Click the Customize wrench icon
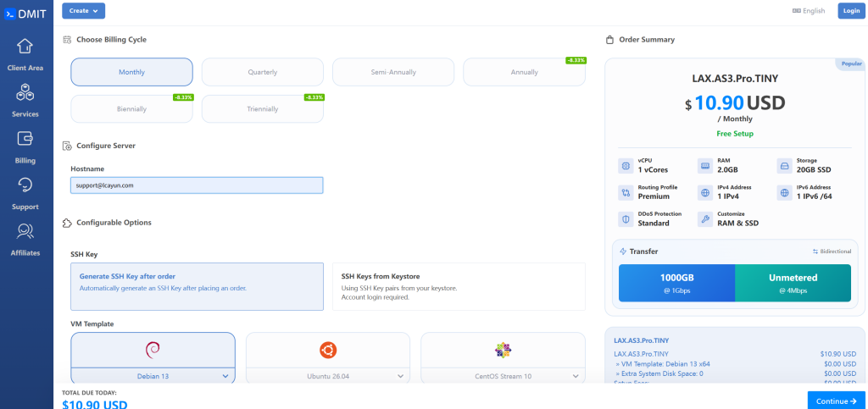 pos(705,218)
